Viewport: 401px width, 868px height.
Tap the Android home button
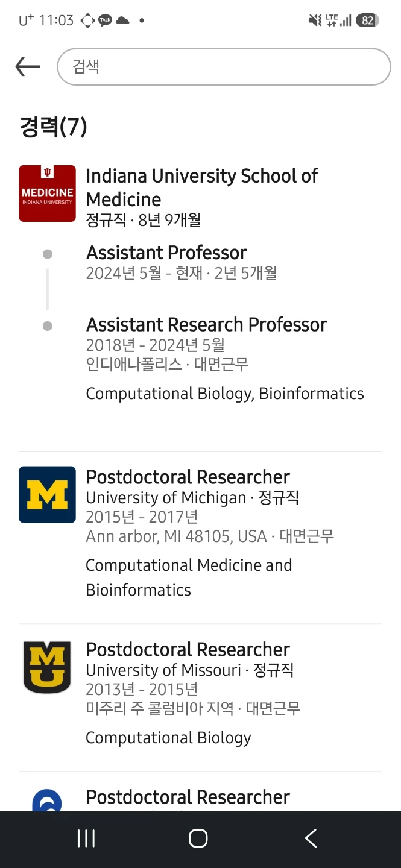pyautogui.click(x=198, y=838)
